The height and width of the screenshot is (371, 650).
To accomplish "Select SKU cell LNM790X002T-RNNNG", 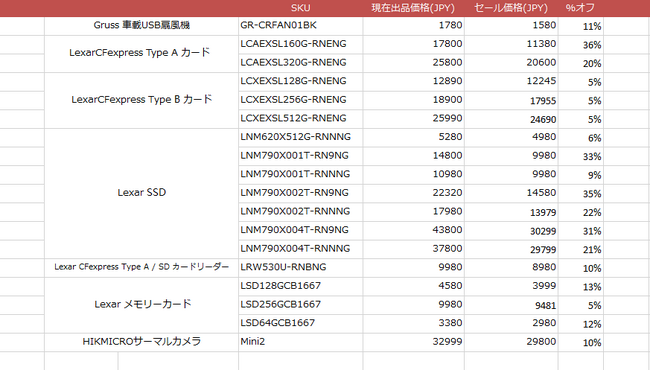I will (301, 212).
